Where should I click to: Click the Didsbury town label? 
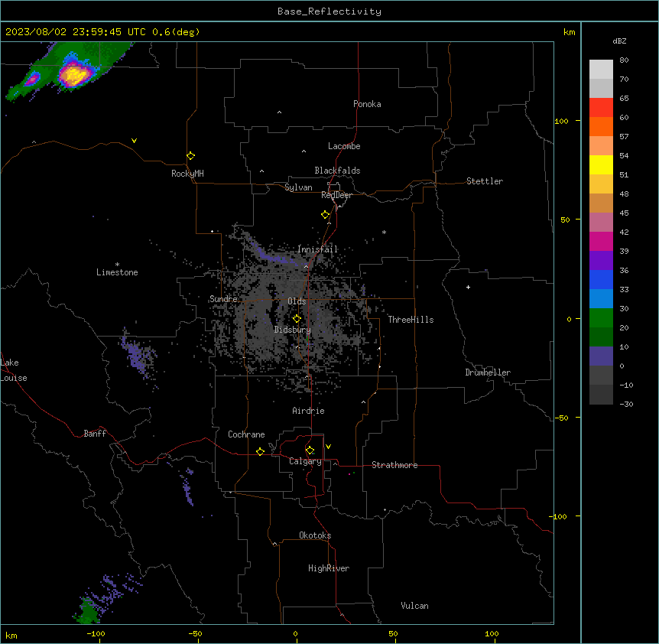tap(293, 330)
